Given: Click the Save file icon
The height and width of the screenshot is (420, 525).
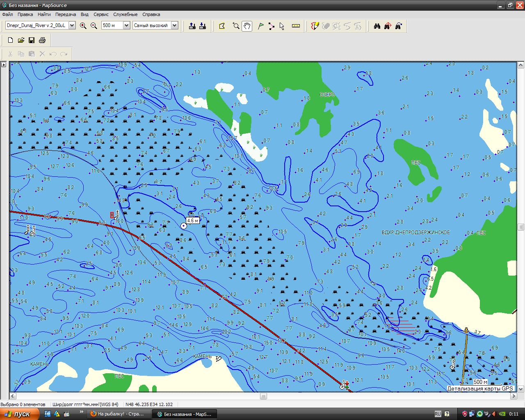Looking at the screenshot, I should pos(32,40).
